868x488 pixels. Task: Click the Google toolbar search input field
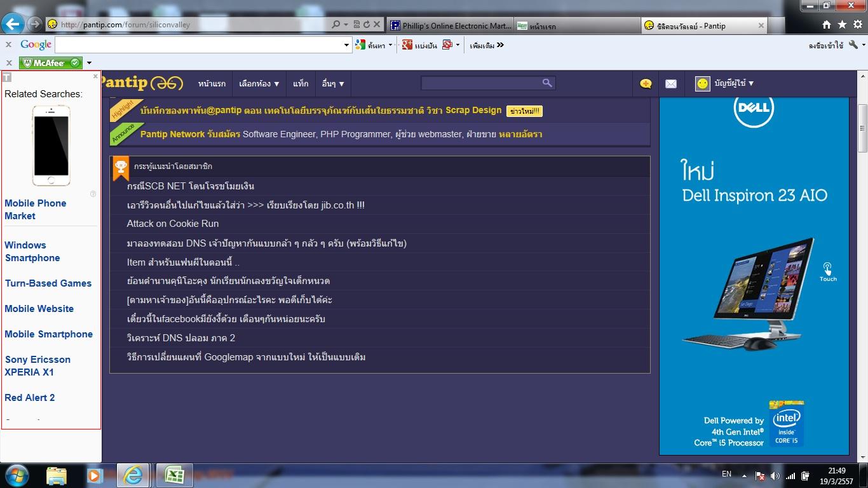(199, 45)
